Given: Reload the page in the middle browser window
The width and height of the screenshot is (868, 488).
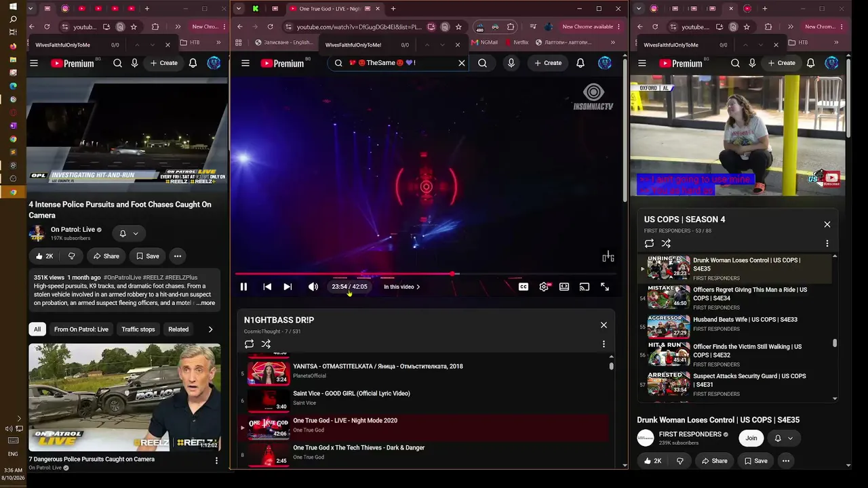Looking at the screenshot, I should (x=271, y=27).
